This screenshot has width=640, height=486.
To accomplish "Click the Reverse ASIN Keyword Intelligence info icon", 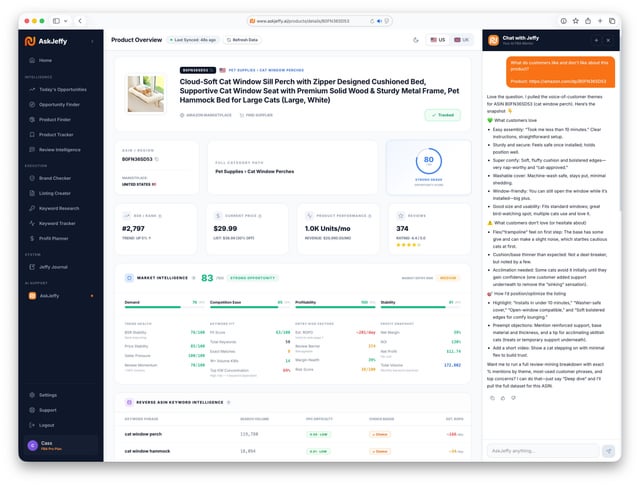I will 229,402.
